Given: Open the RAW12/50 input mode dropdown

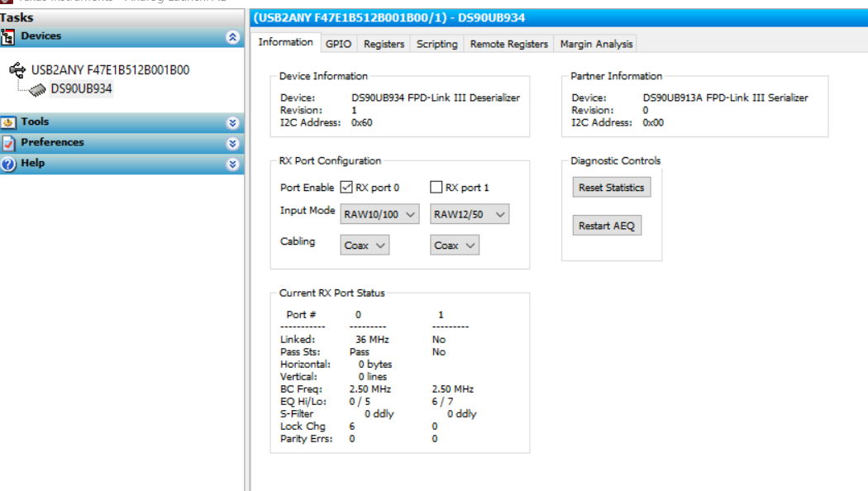Looking at the screenshot, I should (470, 214).
